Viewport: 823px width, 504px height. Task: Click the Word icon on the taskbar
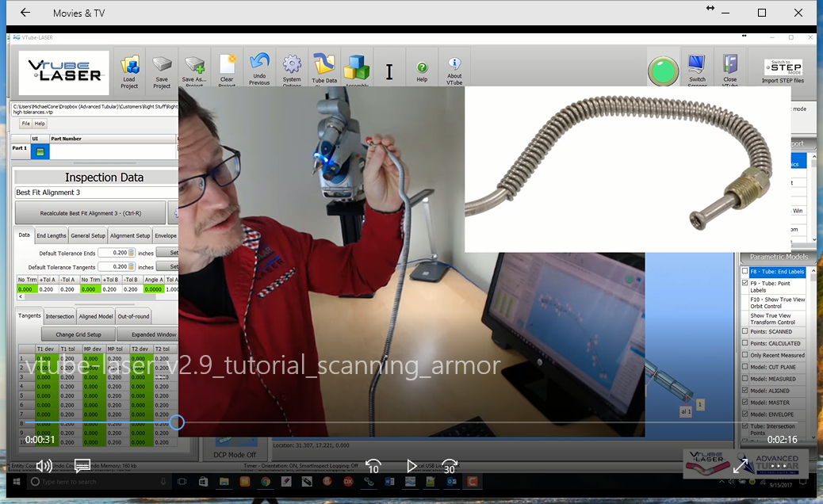[389, 482]
